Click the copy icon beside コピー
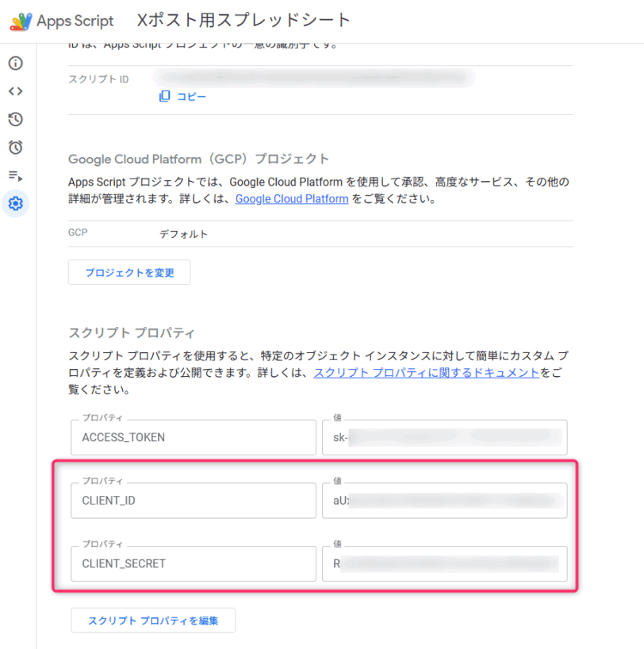644x649 pixels. [x=165, y=97]
